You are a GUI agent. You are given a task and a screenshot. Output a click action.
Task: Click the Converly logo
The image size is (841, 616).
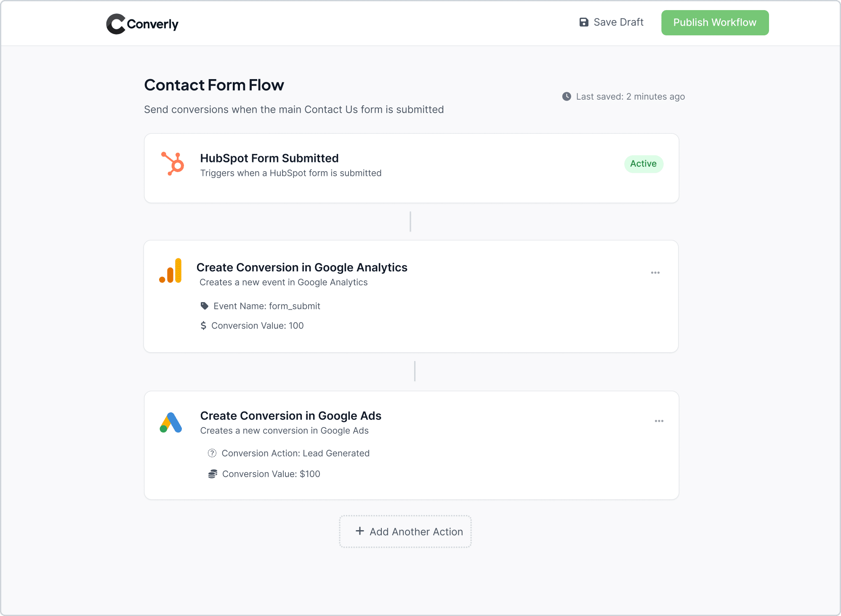(x=142, y=24)
